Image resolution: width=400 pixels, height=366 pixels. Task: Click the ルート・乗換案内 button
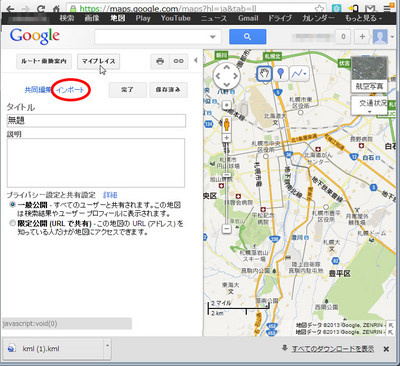coord(44,61)
